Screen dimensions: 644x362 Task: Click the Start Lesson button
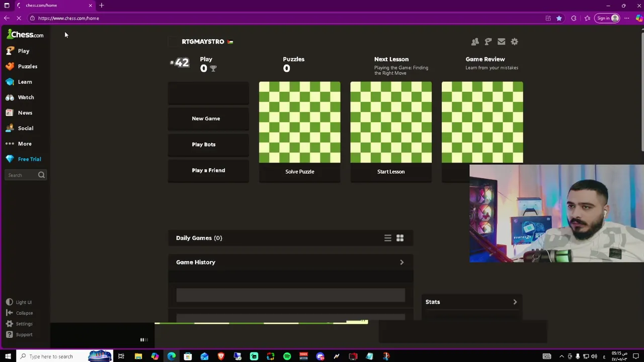[391, 171]
